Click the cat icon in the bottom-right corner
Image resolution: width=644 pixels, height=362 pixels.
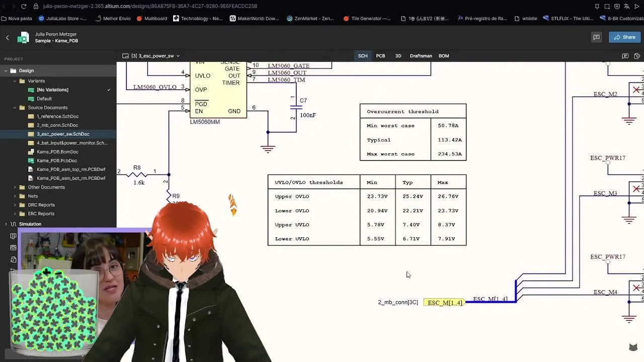633,347
